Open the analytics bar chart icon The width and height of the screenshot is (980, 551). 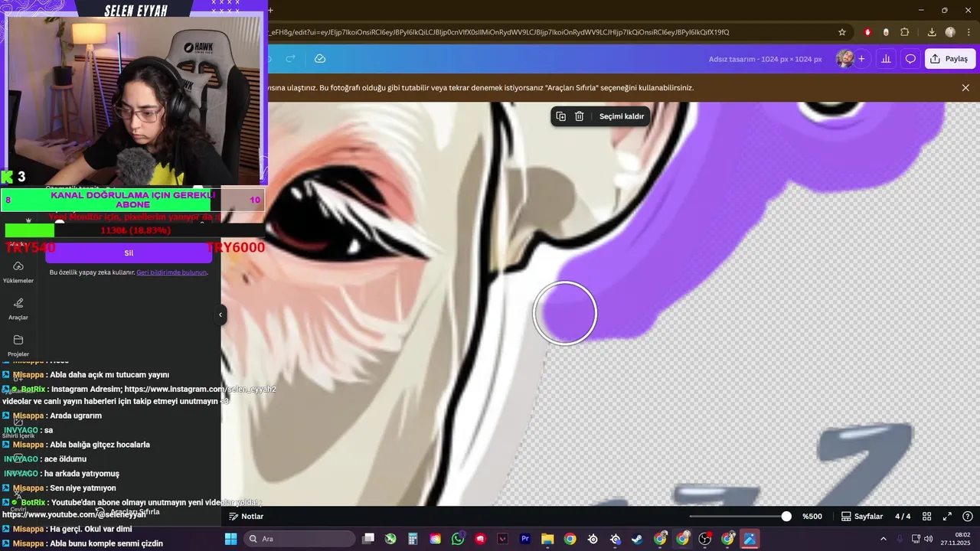coord(886,59)
